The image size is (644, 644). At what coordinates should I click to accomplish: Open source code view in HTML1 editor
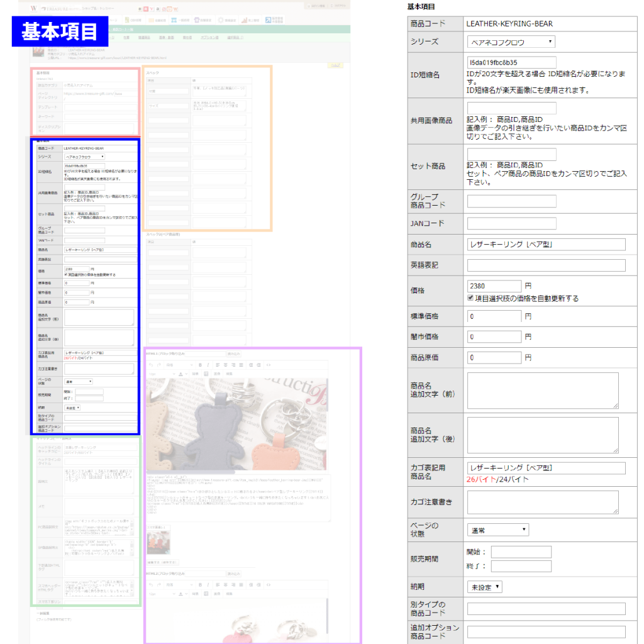[269, 365]
